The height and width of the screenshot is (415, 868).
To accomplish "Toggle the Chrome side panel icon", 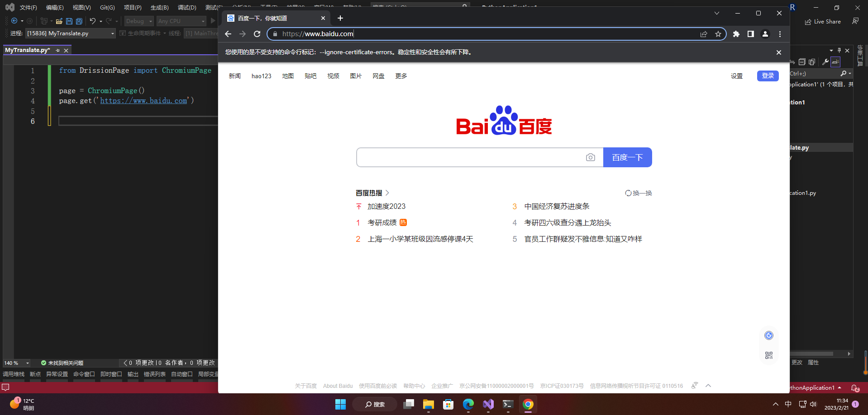I will [x=751, y=34].
